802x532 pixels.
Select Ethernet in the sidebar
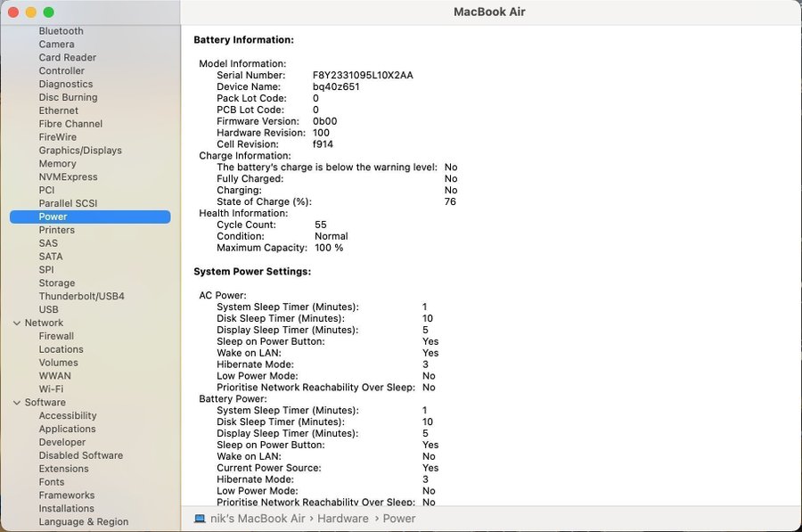58,111
